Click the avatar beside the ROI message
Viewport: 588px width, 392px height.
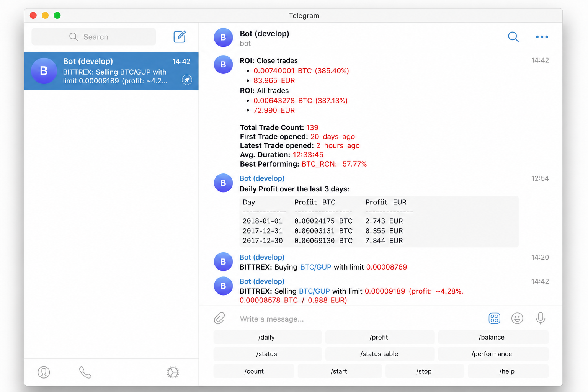tap(223, 64)
